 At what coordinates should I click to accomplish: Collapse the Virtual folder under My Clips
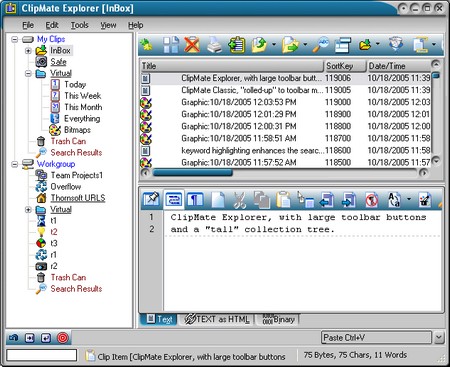click(28, 73)
